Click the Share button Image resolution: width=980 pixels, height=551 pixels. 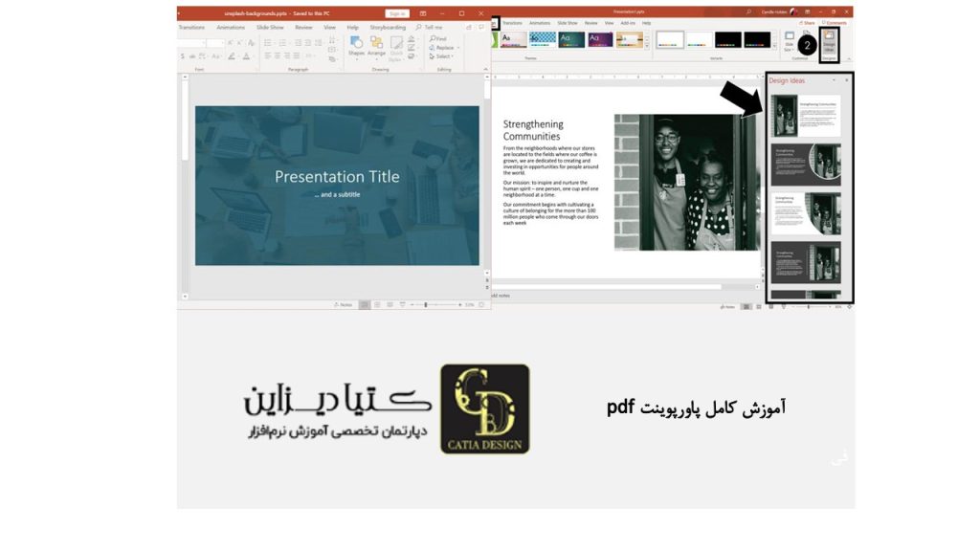coord(807,21)
